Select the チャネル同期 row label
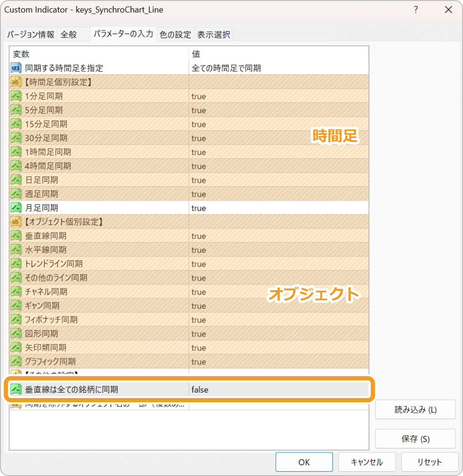The image size is (463, 476). 46,292
